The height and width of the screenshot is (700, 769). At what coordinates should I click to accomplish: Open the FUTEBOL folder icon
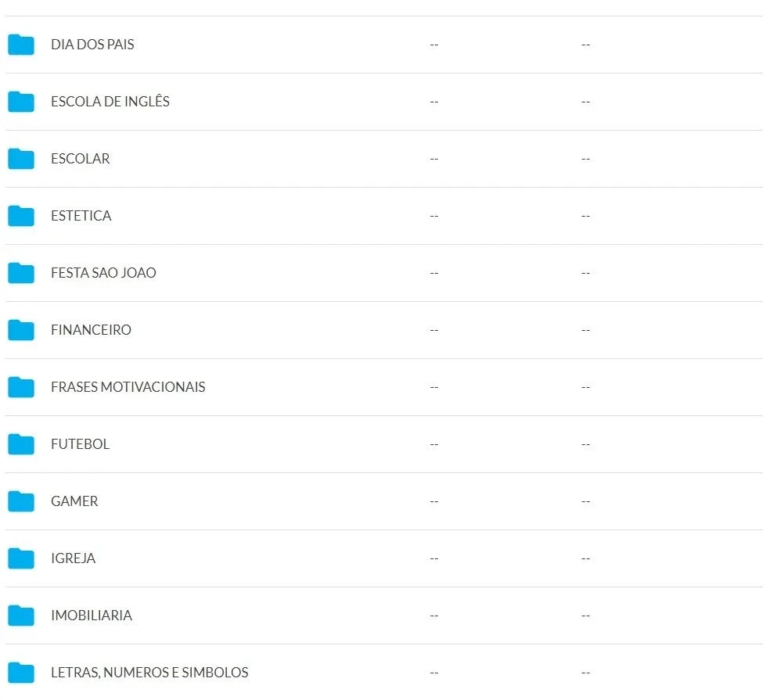(21, 444)
